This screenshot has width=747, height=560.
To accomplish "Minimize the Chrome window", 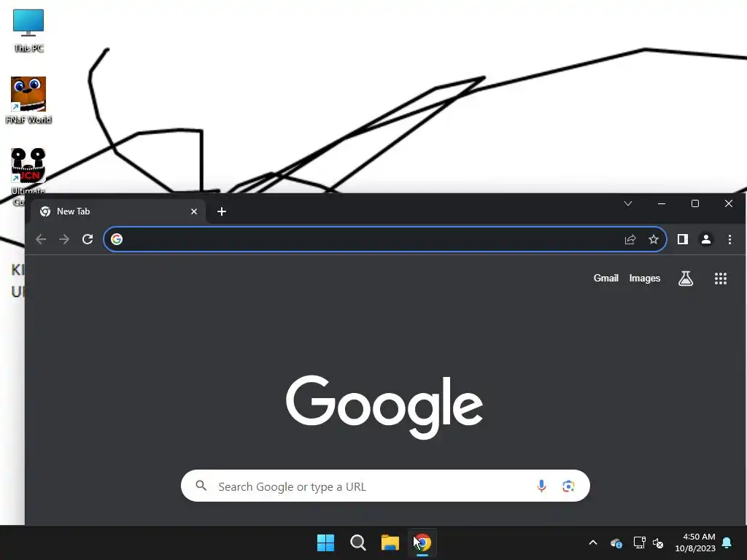I will pos(661,204).
